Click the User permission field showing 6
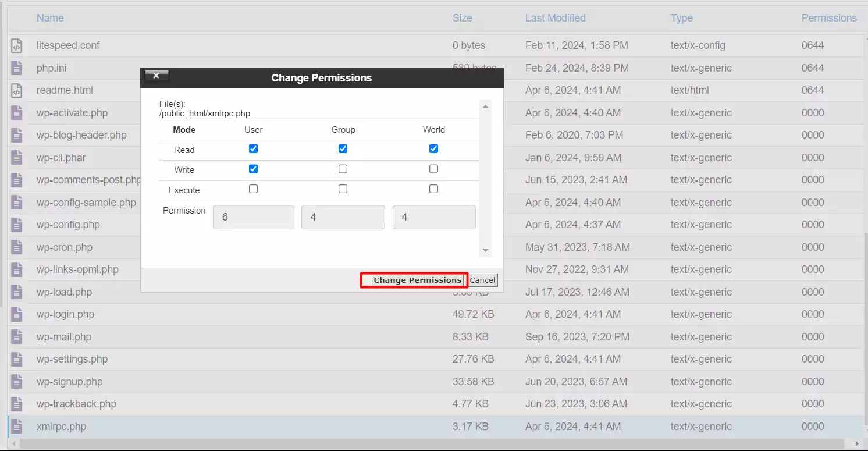 click(254, 217)
